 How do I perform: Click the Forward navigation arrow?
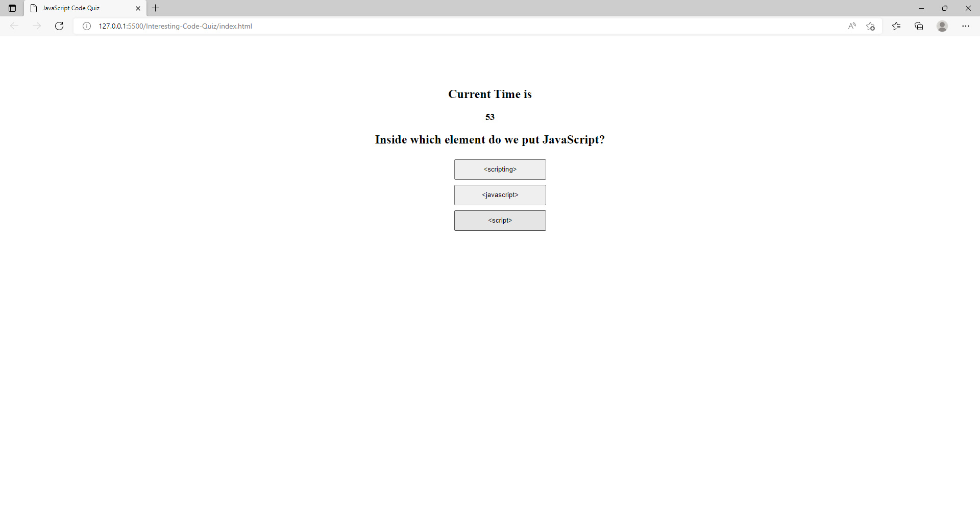[37, 26]
